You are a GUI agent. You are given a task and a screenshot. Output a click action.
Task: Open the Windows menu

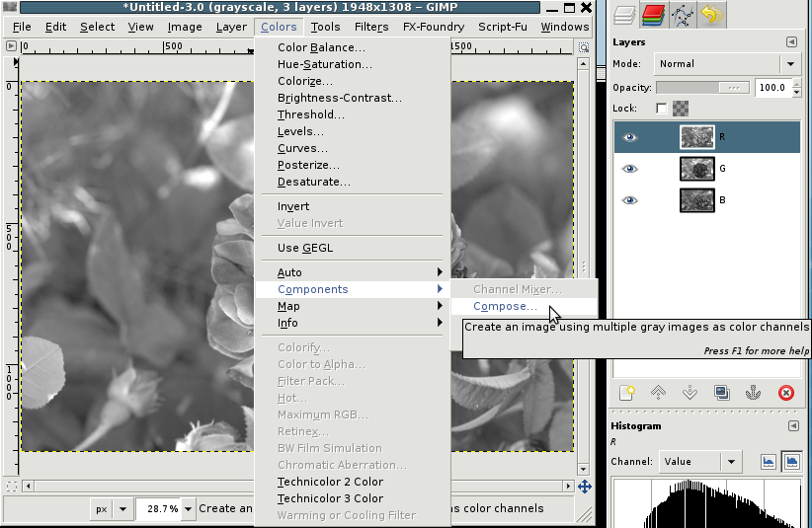pos(564,27)
